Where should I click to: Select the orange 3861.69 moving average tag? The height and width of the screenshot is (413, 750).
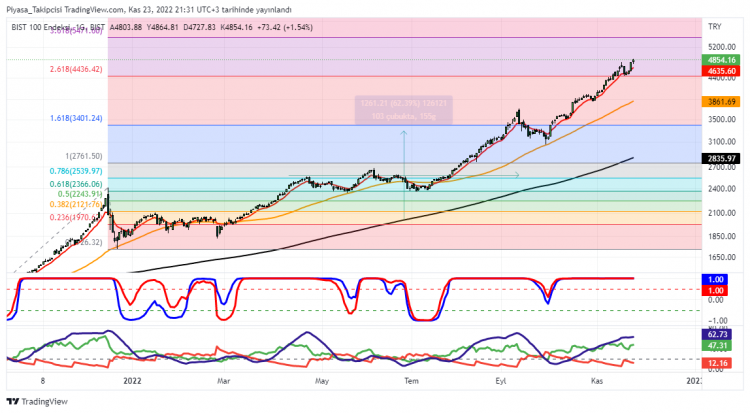tap(721, 101)
